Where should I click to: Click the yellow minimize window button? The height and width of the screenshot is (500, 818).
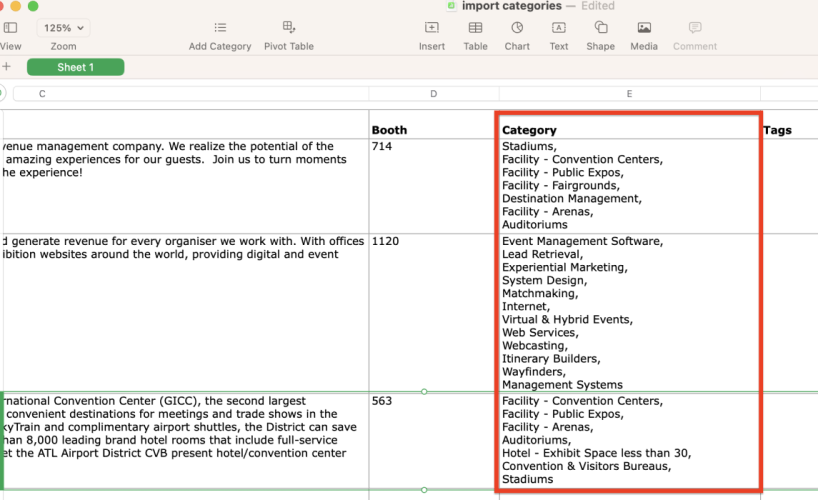[x=16, y=6]
